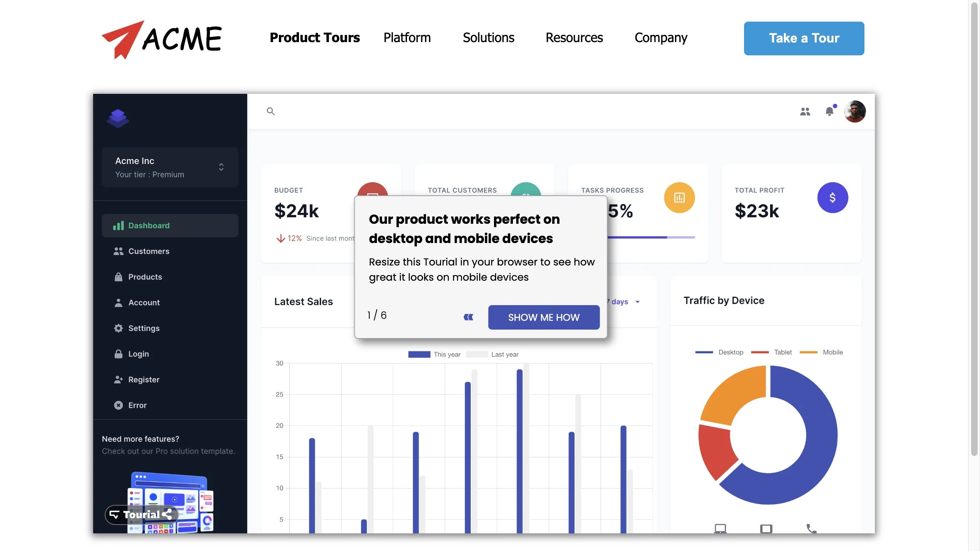Open the Resources menu
This screenshot has width=980, height=551.
pyautogui.click(x=574, y=38)
